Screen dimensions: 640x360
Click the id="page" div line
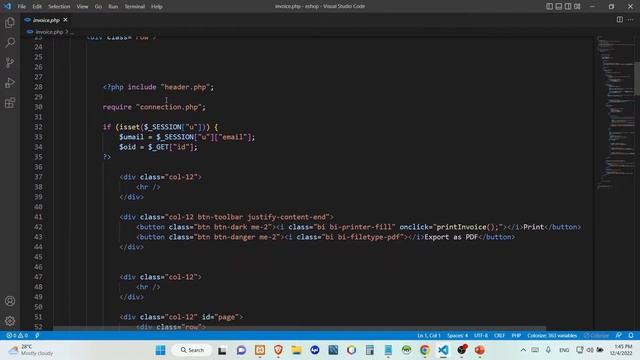pos(181,317)
